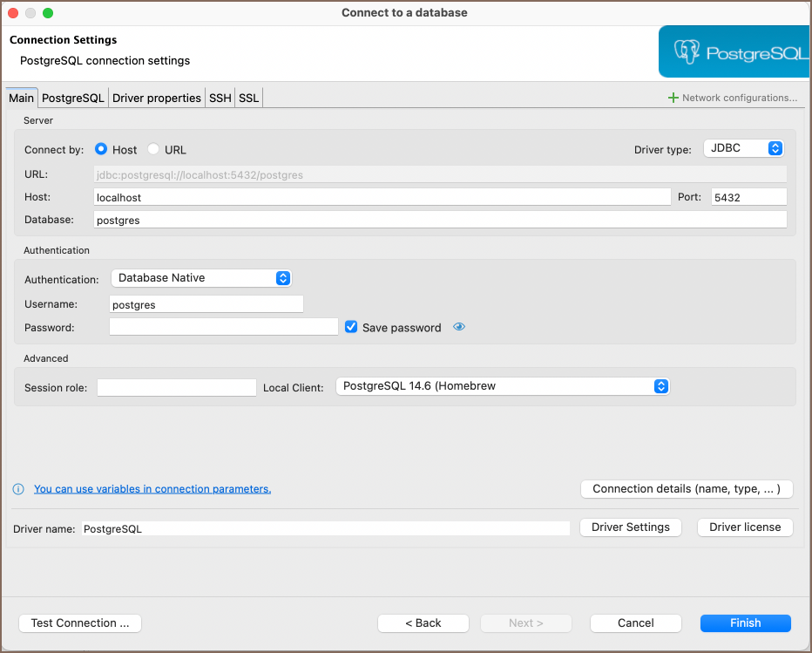Open the Driver type JDBC dropdown
The width and height of the screenshot is (812, 653).
click(x=743, y=148)
